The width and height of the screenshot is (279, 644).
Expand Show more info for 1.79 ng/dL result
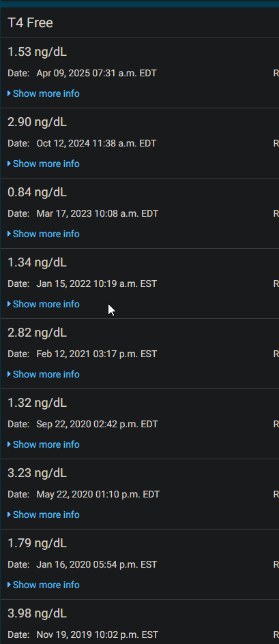[x=44, y=585]
